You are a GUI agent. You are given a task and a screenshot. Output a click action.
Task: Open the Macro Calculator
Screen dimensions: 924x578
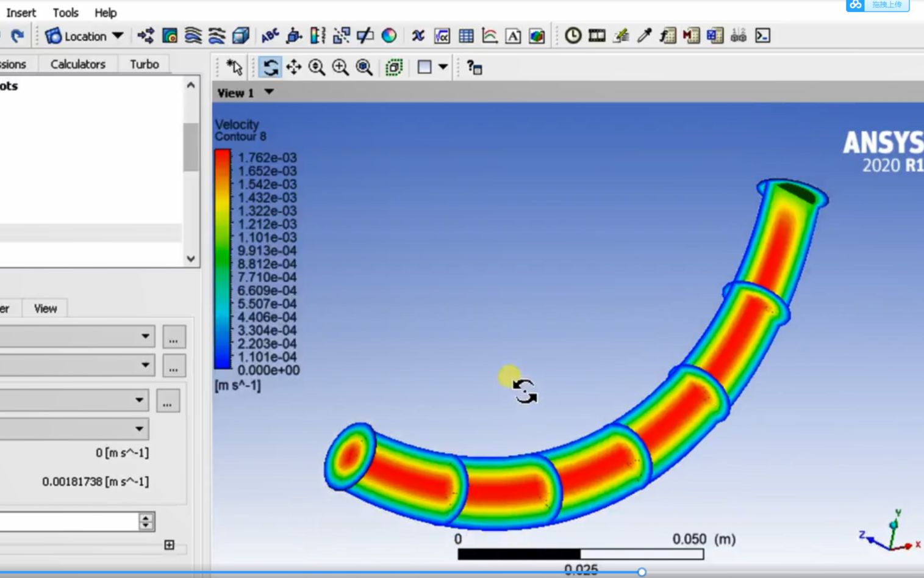[691, 36]
